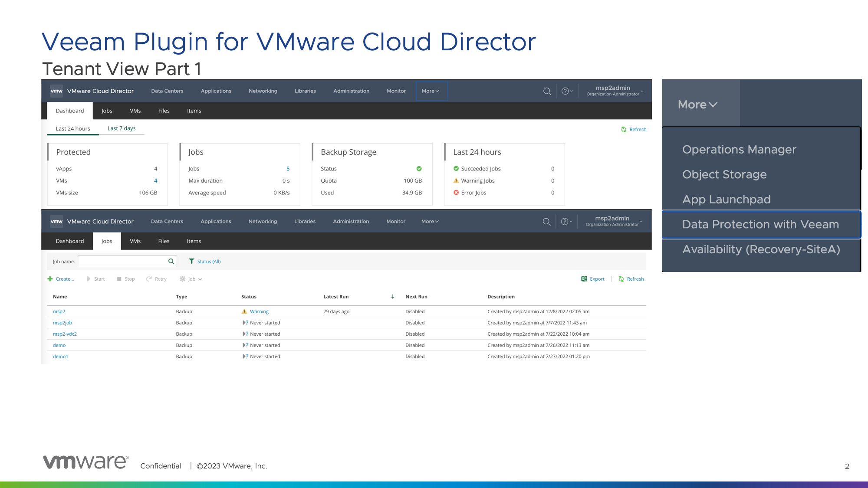868x488 pixels.
Task: Open the msp2admin user menu in the top bar
Action: 615,91
